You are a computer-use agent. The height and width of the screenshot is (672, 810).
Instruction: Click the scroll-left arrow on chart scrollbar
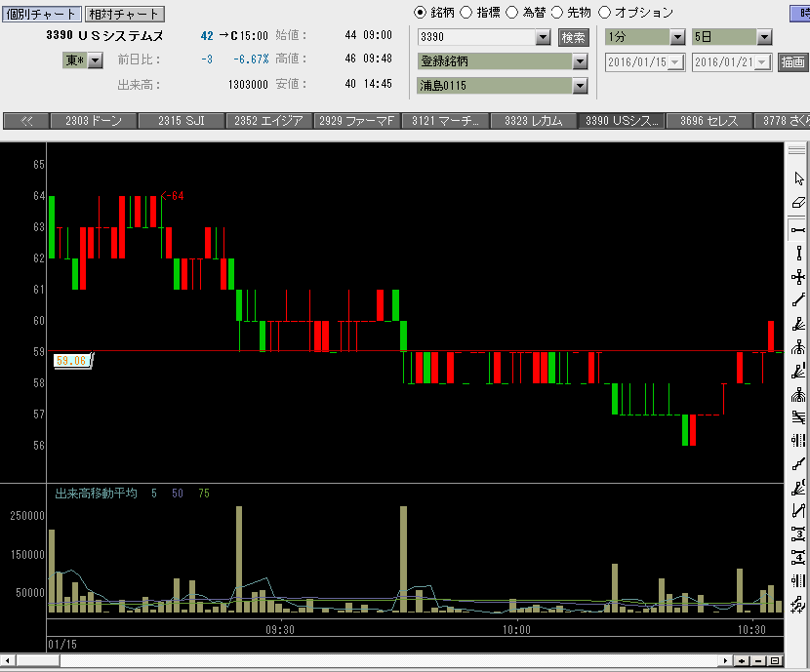click(x=7, y=661)
